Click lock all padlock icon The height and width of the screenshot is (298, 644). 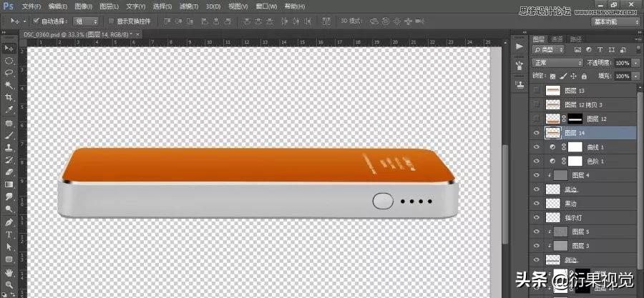(x=585, y=76)
